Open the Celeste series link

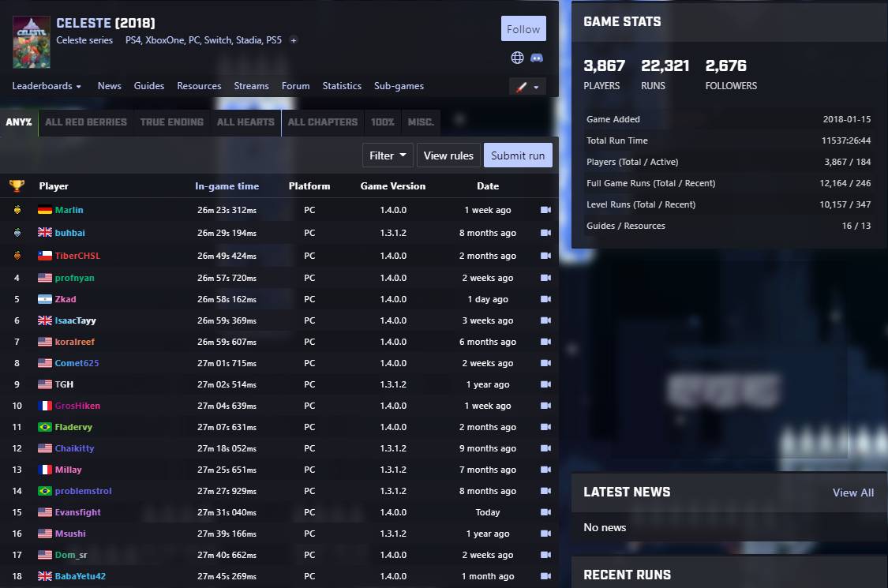point(84,40)
